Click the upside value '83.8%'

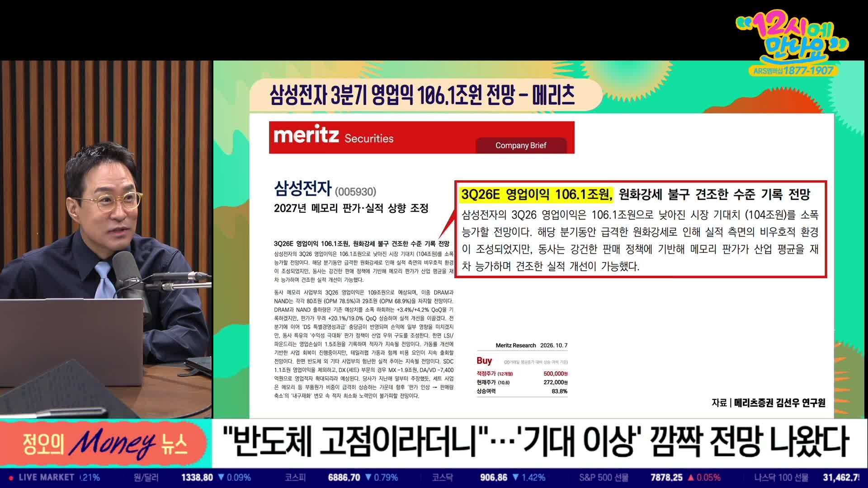pyautogui.click(x=559, y=391)
